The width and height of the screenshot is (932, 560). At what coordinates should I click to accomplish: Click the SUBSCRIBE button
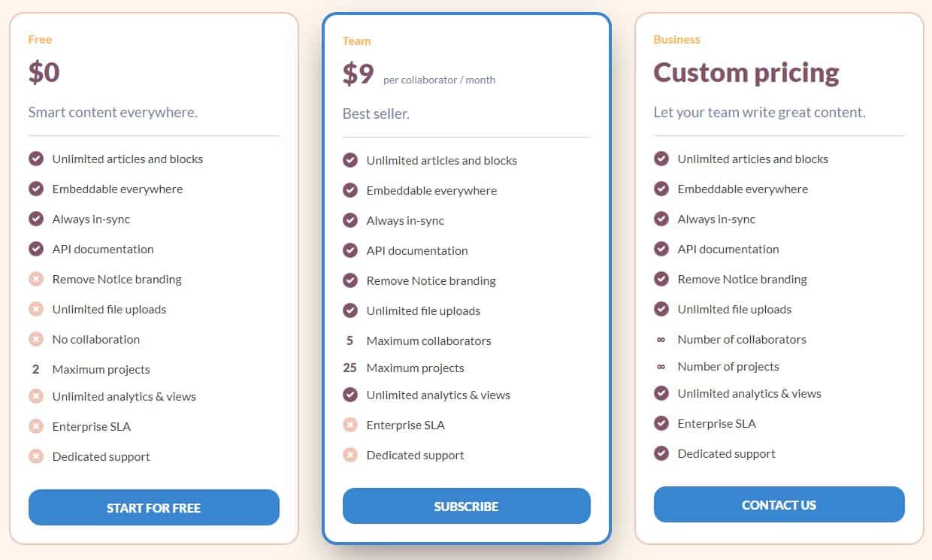click(466, 506)
